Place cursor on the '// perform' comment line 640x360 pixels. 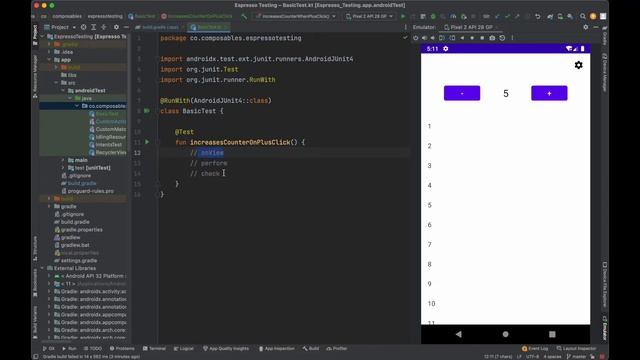tap(209, 163)
